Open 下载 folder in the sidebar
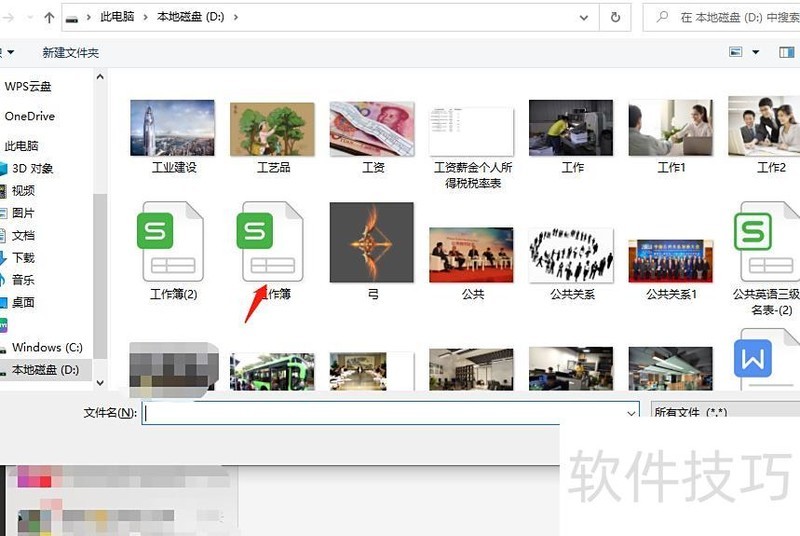The height and width of the screenshot is (536, 800). (23, 258)
